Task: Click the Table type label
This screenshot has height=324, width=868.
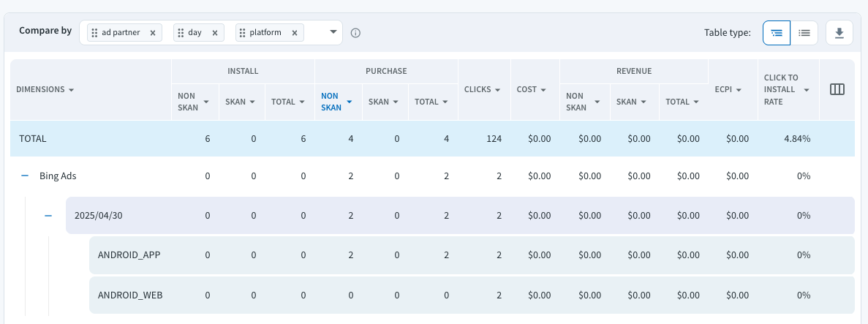Action: 728,33
